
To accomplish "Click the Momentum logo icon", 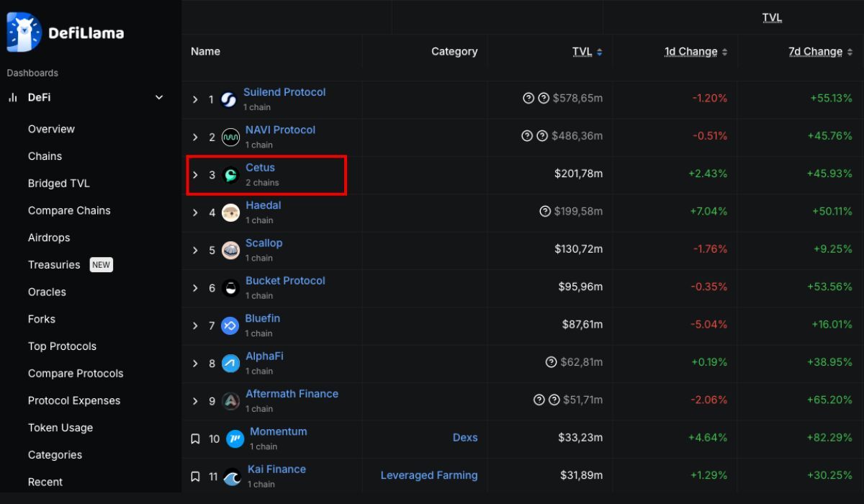I will [x=235, y=438].
